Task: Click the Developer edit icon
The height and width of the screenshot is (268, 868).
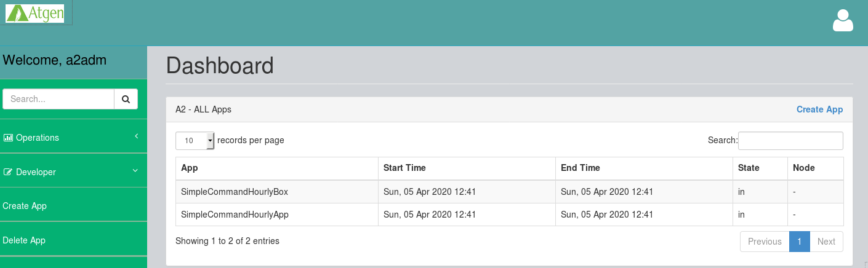Action: [8, 172]
